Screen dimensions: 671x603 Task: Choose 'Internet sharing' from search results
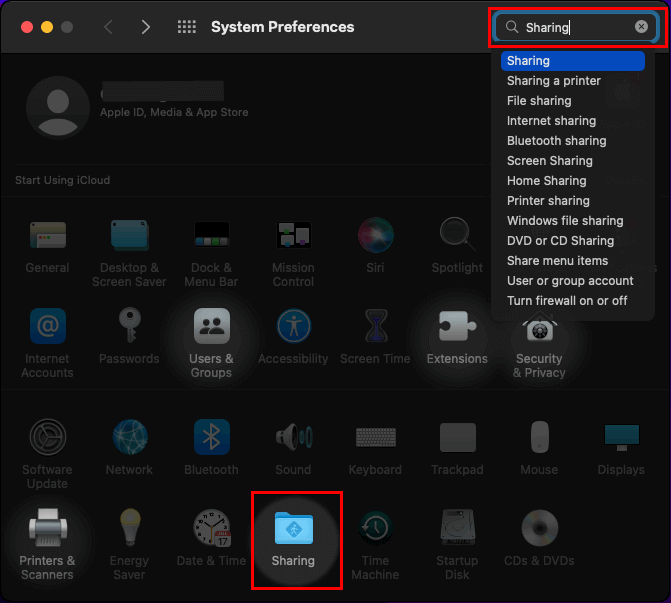point(551,121)
